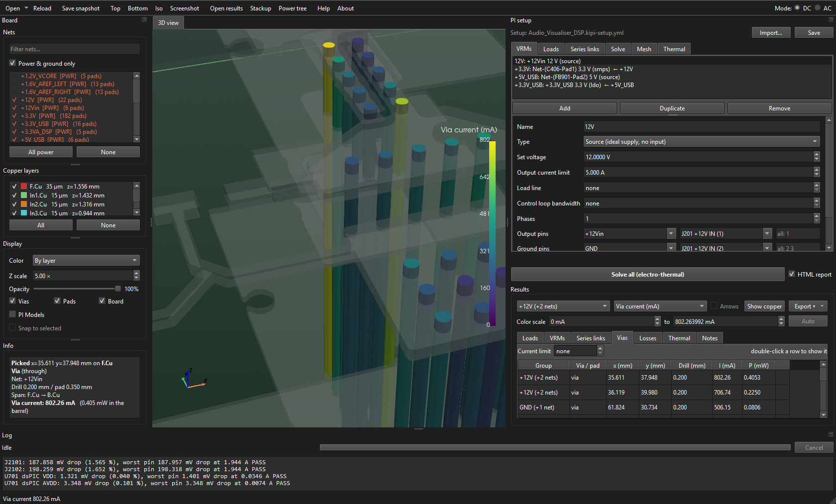Enable the PI Models checkbox
Screen dimensions: 836x504
pyautogui.click(x=12, y=314)
